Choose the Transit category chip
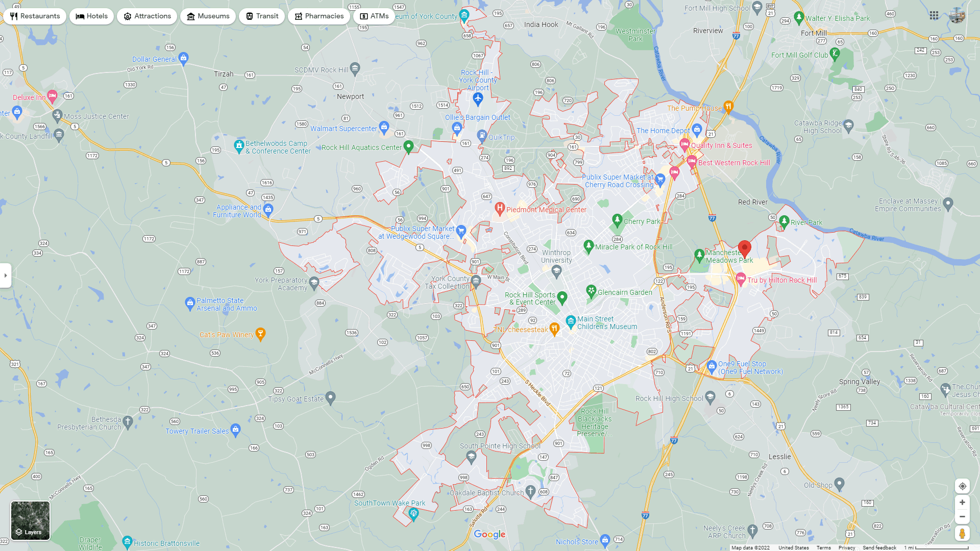Viewport: 980px width, 551px height. click(x=262, y=16)
